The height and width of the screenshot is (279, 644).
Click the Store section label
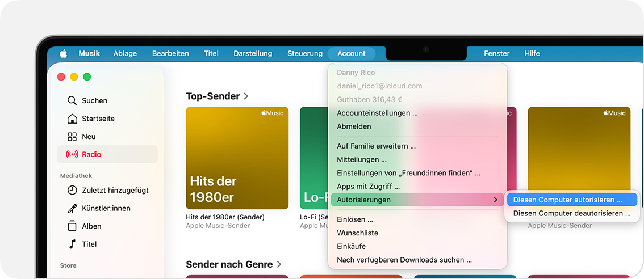coord(68,265)
